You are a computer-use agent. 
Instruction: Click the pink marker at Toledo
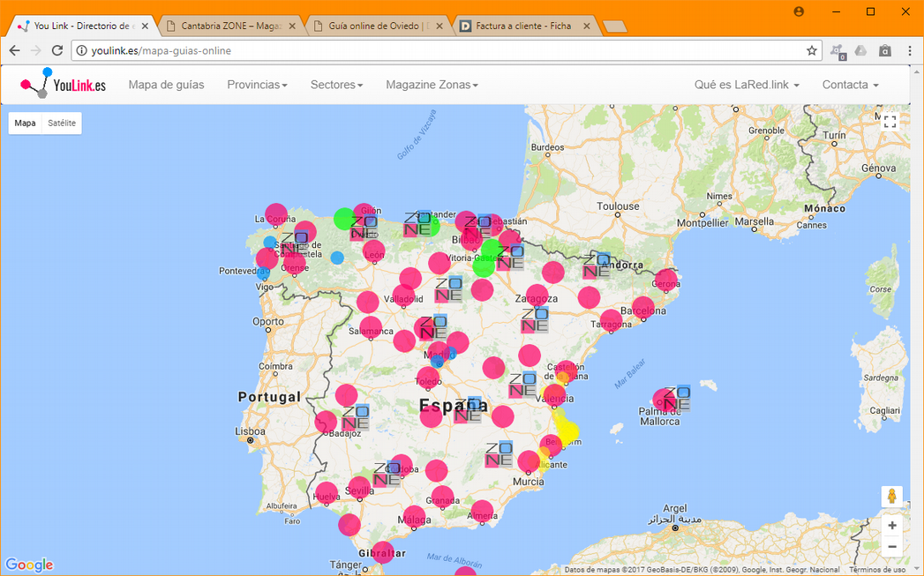pos(428,378)
